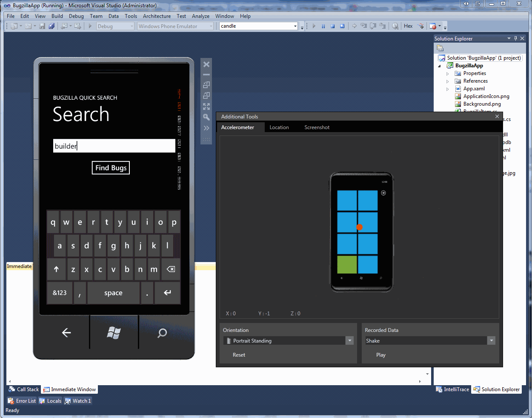Viewport: 532px width, 418px height.
Task: Open the Locals tab
Action: (50, 401)
